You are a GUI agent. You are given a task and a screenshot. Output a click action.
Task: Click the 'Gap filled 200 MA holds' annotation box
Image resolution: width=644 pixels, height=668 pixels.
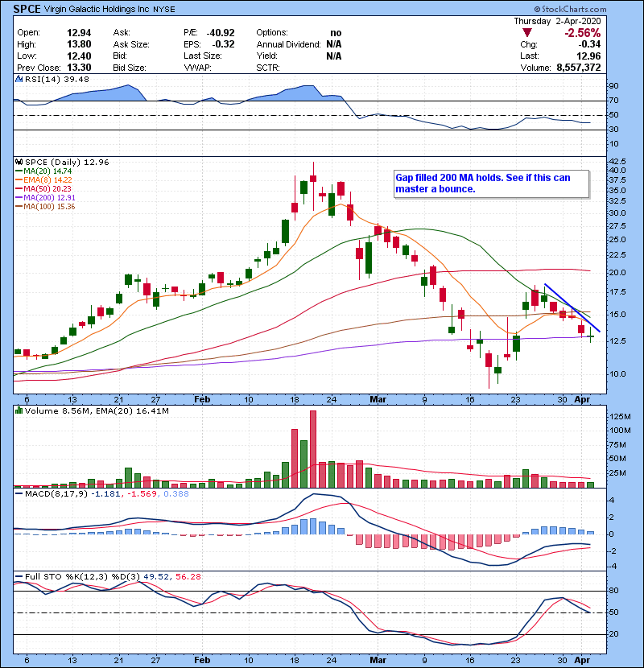[491, 183]
